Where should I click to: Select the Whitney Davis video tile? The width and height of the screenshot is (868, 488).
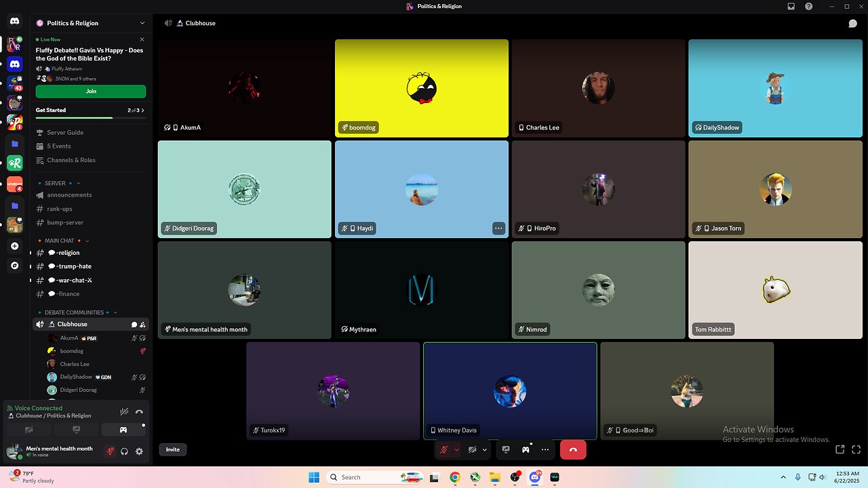[510, 391]
